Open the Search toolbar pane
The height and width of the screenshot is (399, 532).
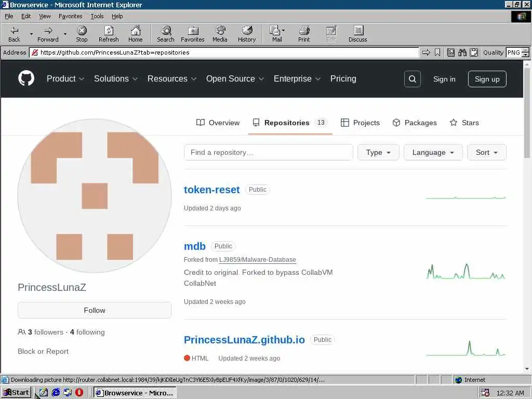click(x=166, y=34)
